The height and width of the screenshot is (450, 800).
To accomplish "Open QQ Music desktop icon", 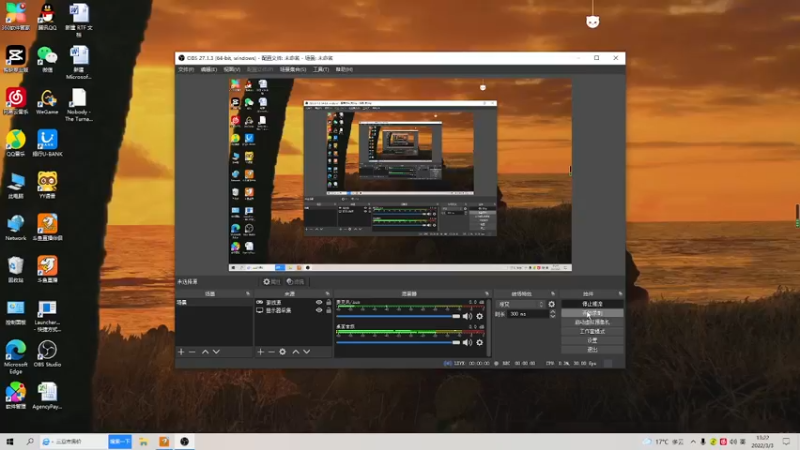I will click(16, 143).
